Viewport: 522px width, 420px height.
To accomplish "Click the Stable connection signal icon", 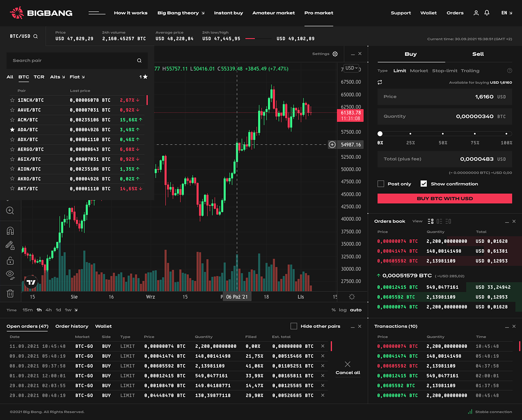I will [470, 411].
